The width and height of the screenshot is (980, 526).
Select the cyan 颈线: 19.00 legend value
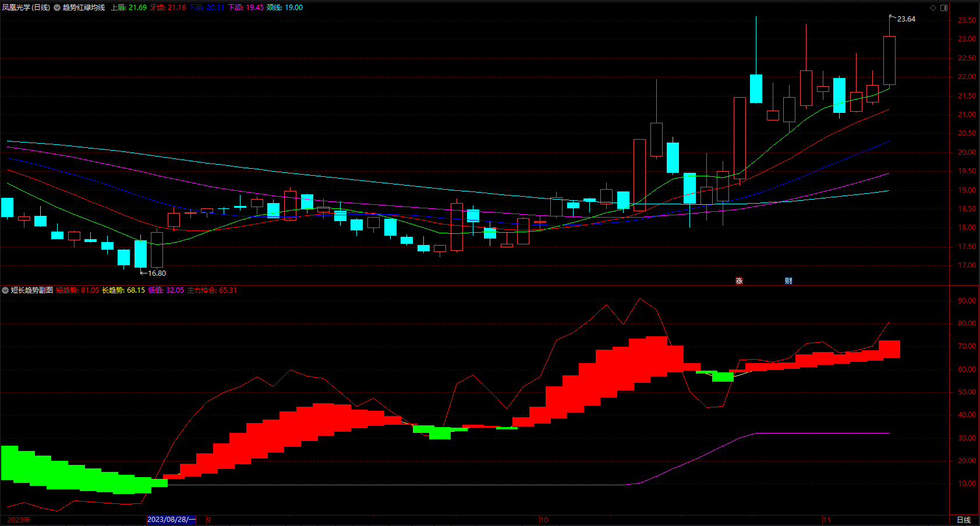tap(285, 8)
